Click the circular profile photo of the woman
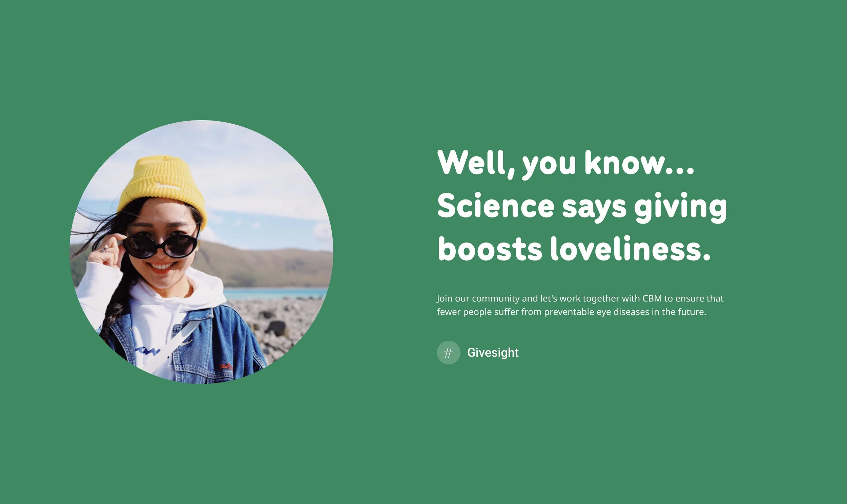Screen dimensions: 847x504 [201, 252]
